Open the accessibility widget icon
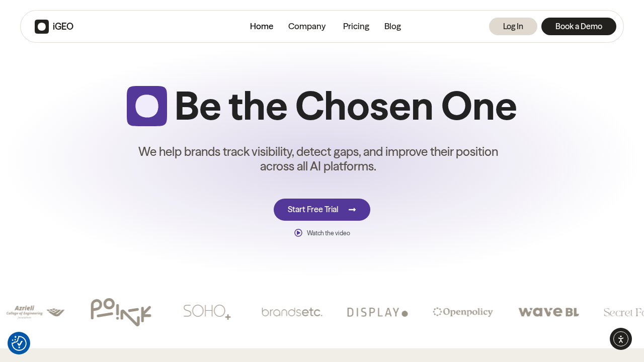644x362 pixels. coord(621,339)
